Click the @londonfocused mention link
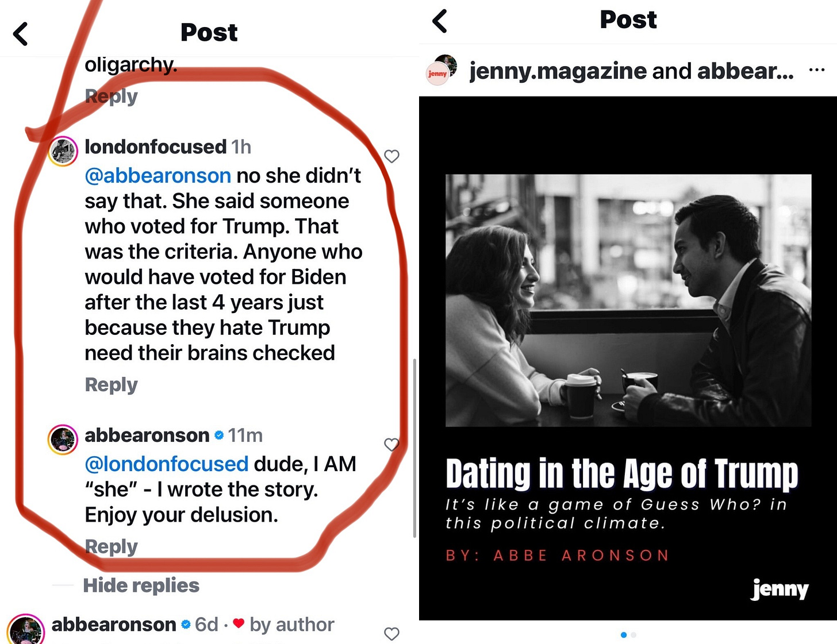Screen dimensions: 837x644 coord(167,464)
